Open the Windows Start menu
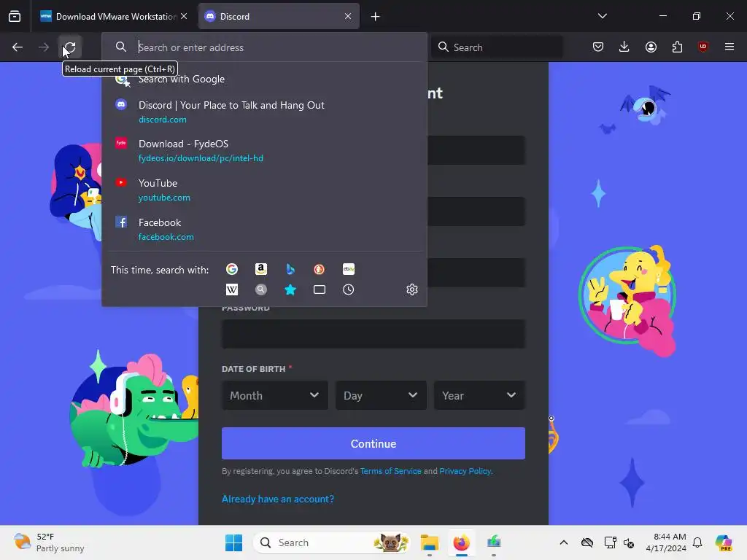Screen dimensions: 747x560 click(233, 542)
